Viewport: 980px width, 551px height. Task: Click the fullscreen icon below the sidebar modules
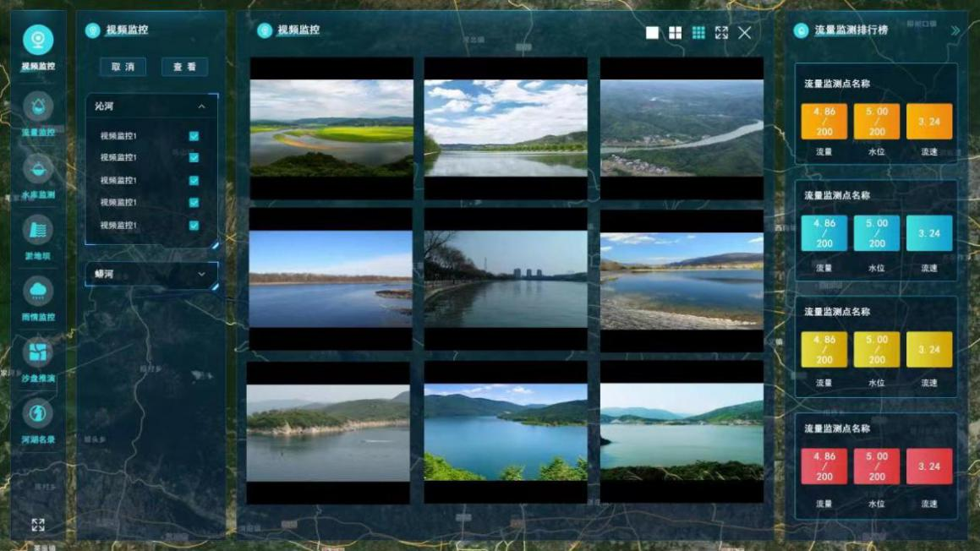tap(38, 525)
